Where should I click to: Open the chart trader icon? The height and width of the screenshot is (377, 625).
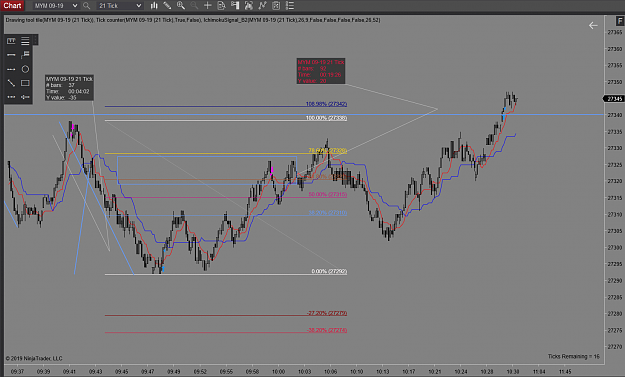(235, 6)
